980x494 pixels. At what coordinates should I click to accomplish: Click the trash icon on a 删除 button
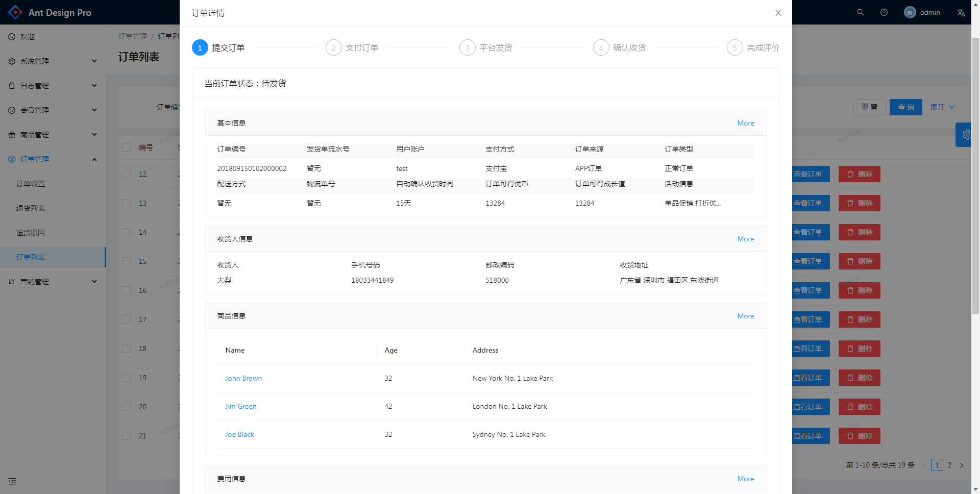(x=850, y=174)
